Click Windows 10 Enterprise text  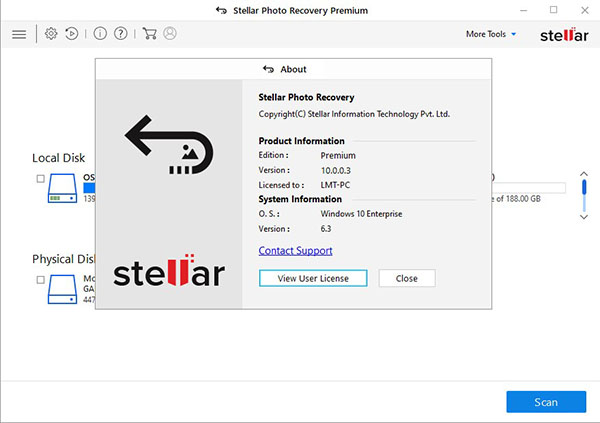(361, 214)
